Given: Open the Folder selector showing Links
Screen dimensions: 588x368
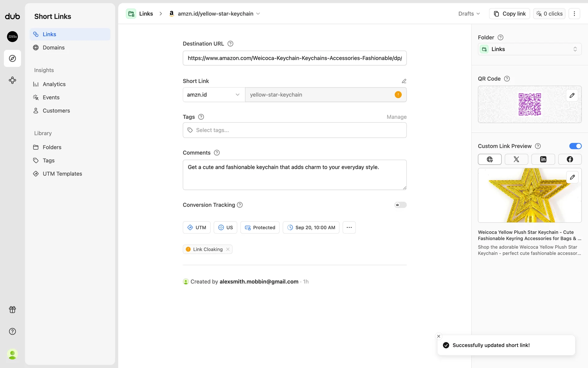Looking at the screenshot, I should [x=529, y=49].
